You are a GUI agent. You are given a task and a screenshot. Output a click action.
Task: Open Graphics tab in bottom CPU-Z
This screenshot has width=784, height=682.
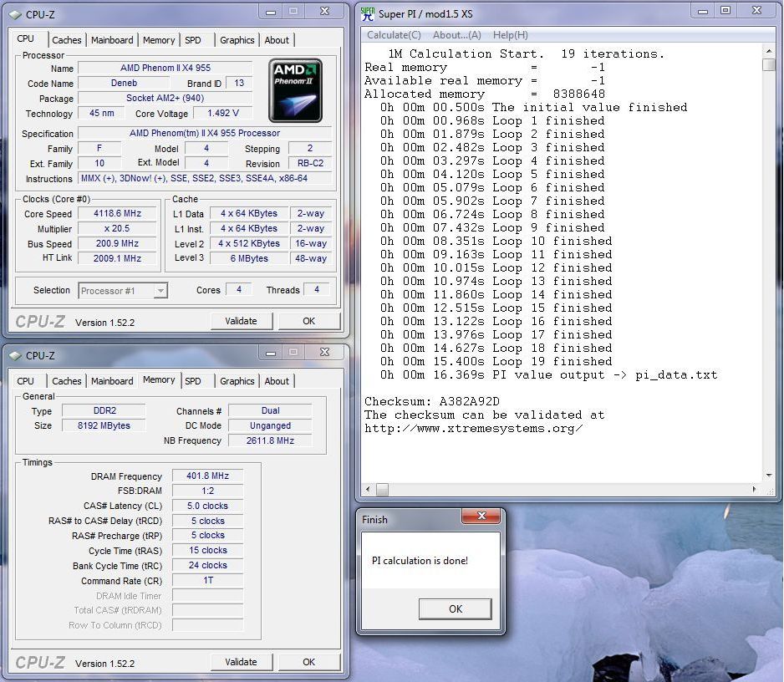[x=237, y=381]
